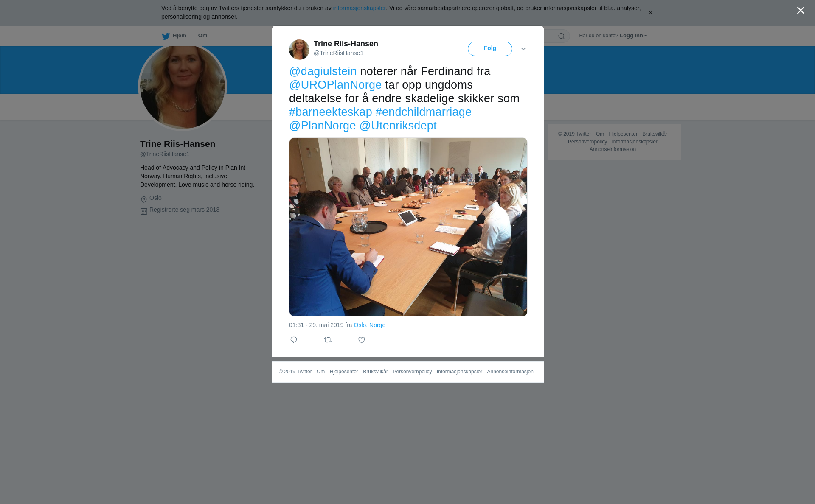The image size is (815, 504).
Task: Follow the account with Følg button
Action: coord(490,49)
